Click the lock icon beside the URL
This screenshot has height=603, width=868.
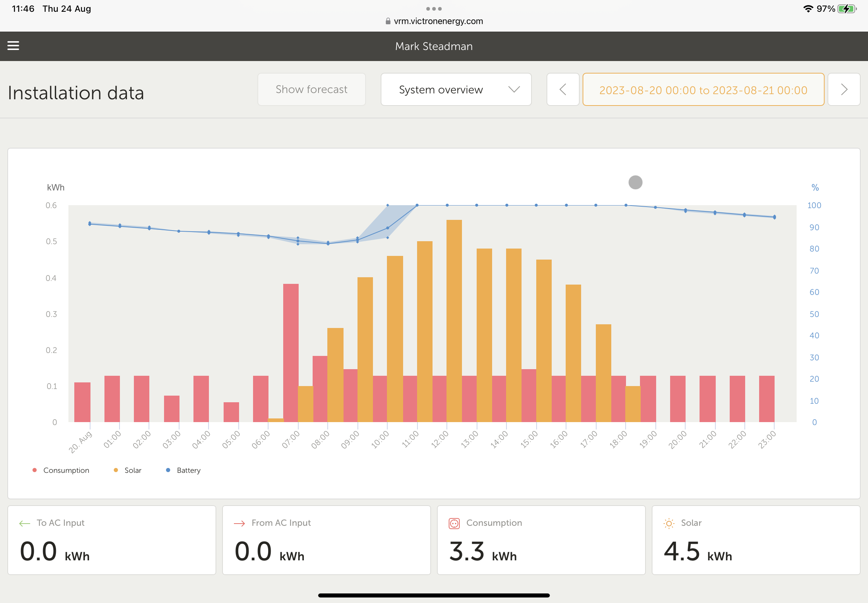388,21
